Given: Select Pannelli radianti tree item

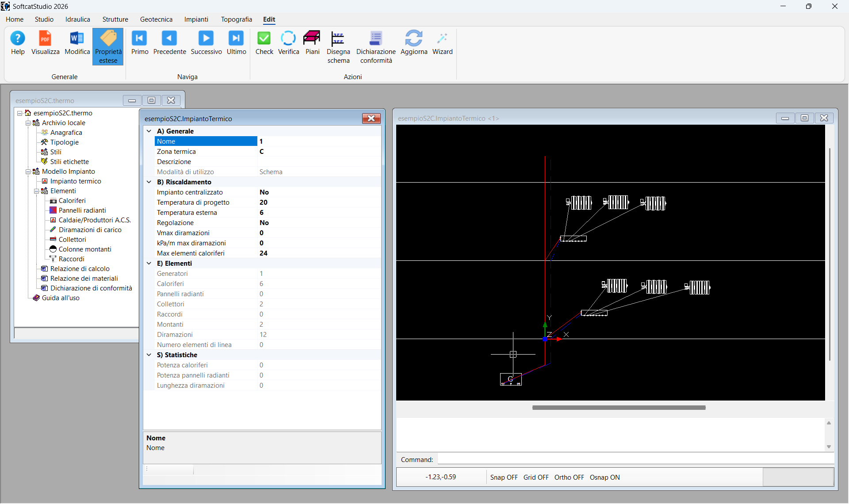Looking at the screenshot, I should pyautogui.click(x=82, y=210).
